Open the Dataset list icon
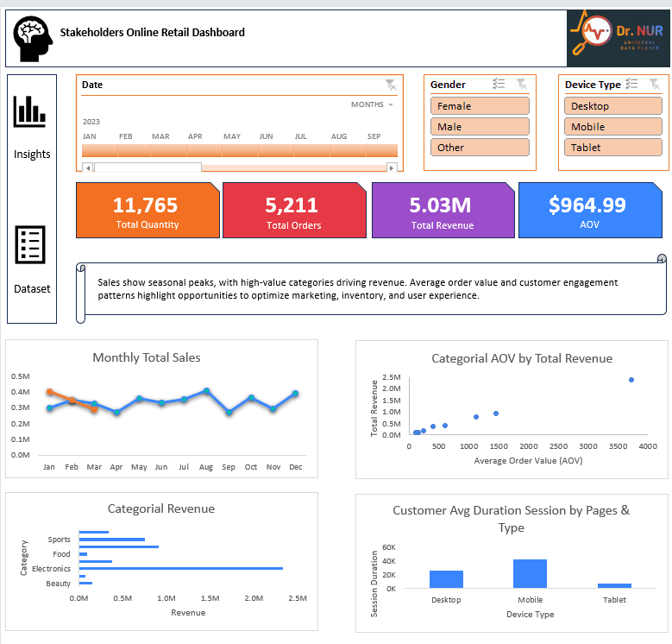Screen dimensions: 672x644 pyautogui.click(x=30, y=244)
